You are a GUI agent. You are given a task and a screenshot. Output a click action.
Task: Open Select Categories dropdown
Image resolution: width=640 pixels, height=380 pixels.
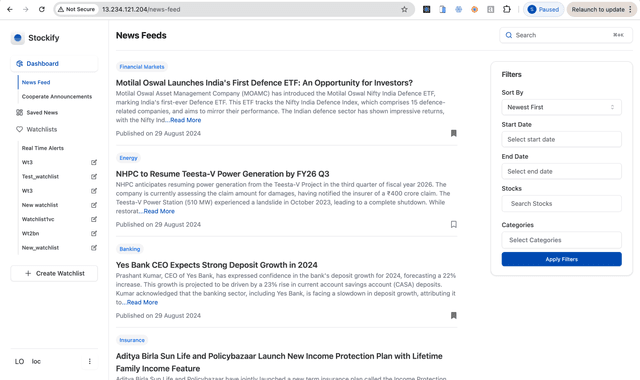pyautogui.click(x=561, y=240)
